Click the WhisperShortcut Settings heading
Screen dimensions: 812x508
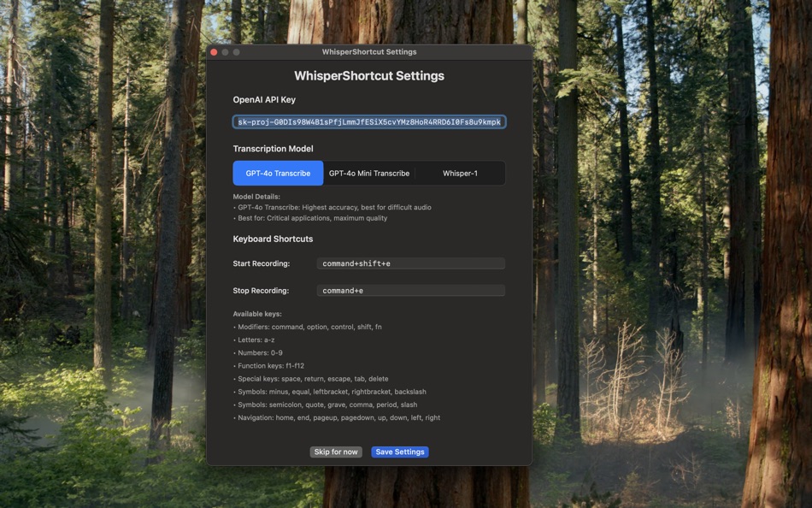pyautogui.click(x=369, y=75)
